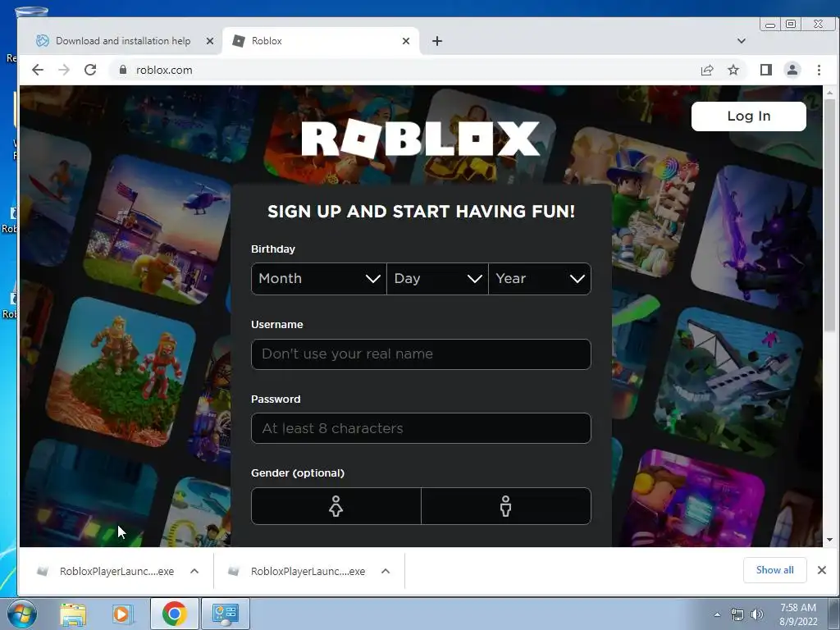840x630 pixels.
Task: Open the Chrome profile avatar menu
Action: tap(792, 71)
